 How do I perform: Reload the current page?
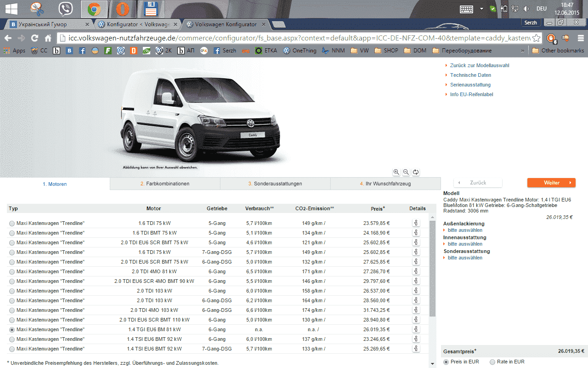click(x=34, y=38)
